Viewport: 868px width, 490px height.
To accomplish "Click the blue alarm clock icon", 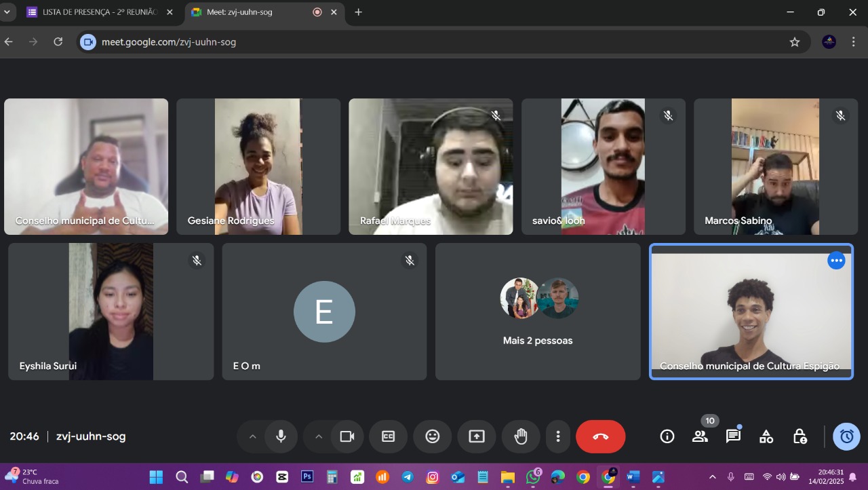I will click(x=847, y=436).
